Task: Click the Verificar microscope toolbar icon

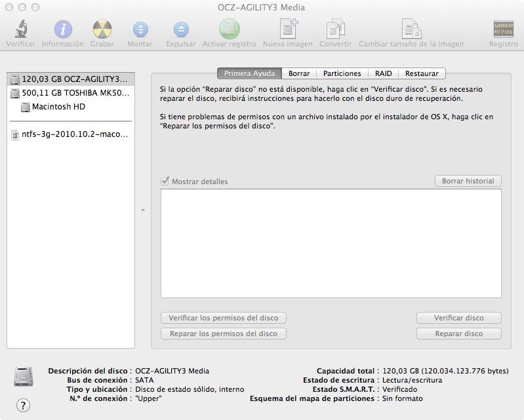Action: click(20, 29)
